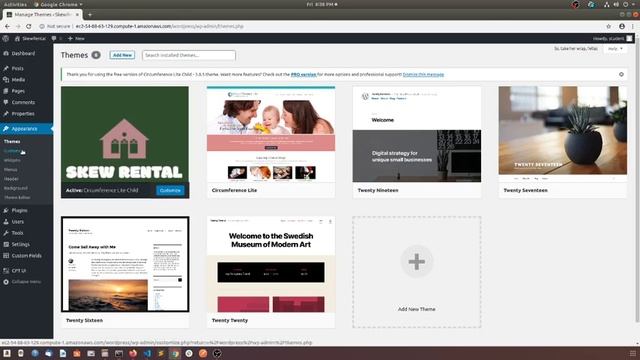Click the Customize button on active theme
Screen dimensions: 640x360
[x=170, y=191]
